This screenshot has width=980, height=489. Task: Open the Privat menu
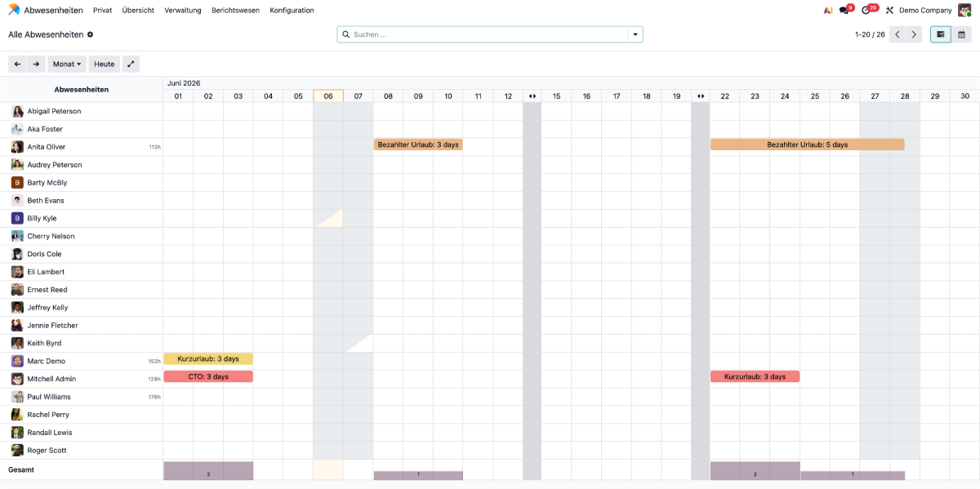(x=103, y=11)
